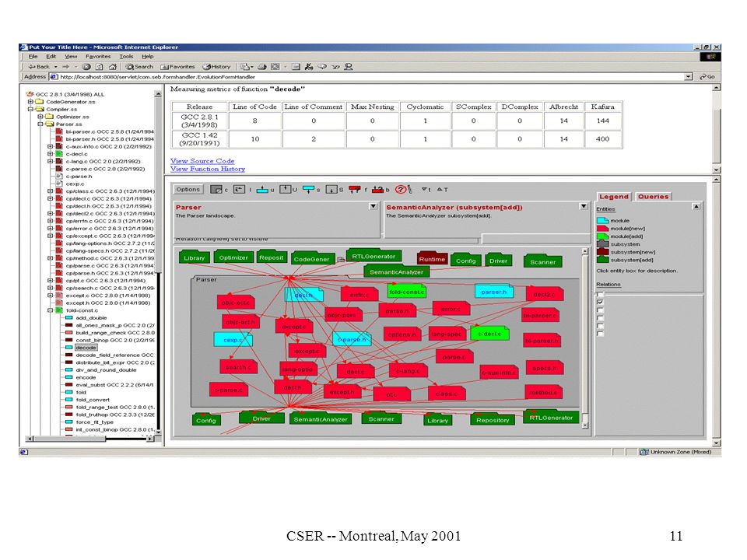Image resolution: width=747 pixels, height=560 pixels.
Task: Click the Go button
Action: [707, 76]
